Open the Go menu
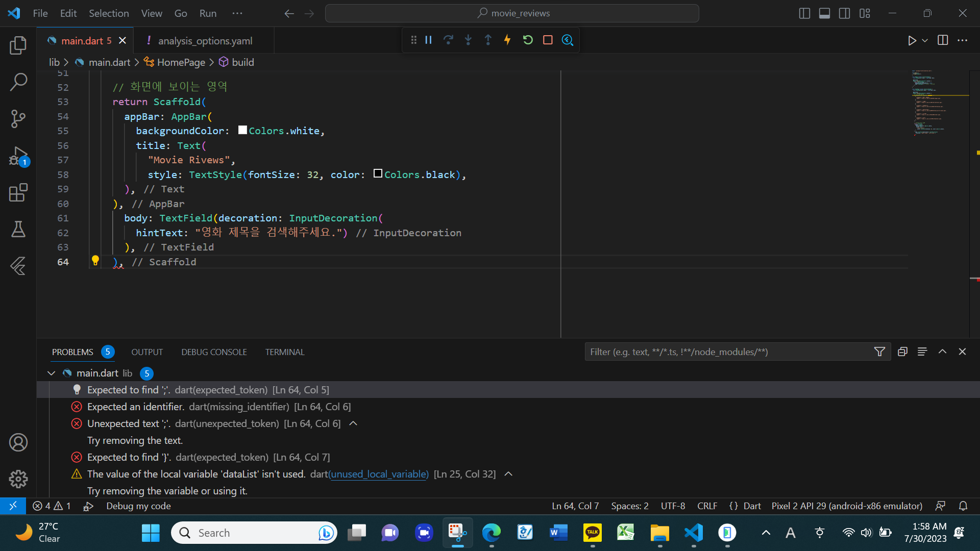 (x=181, y=13)
